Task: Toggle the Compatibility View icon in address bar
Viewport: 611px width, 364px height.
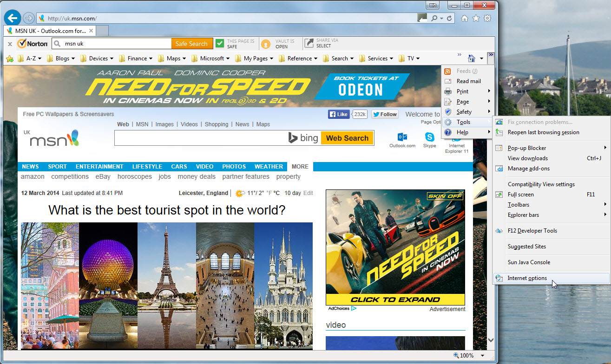Action: [x=422, y=18]
